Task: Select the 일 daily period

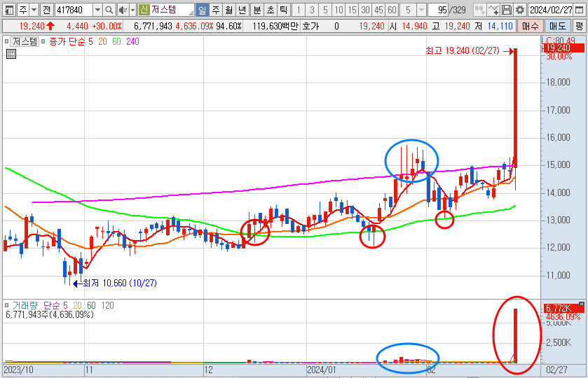Action: 202,10
